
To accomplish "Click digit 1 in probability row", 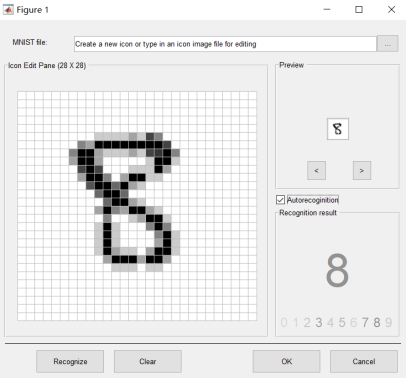I will click(295, 322).
